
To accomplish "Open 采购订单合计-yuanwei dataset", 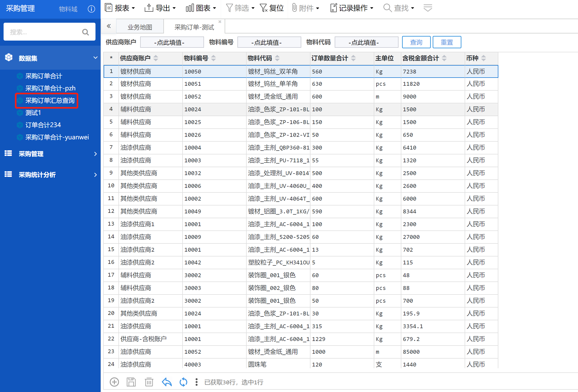I will 57,137.
